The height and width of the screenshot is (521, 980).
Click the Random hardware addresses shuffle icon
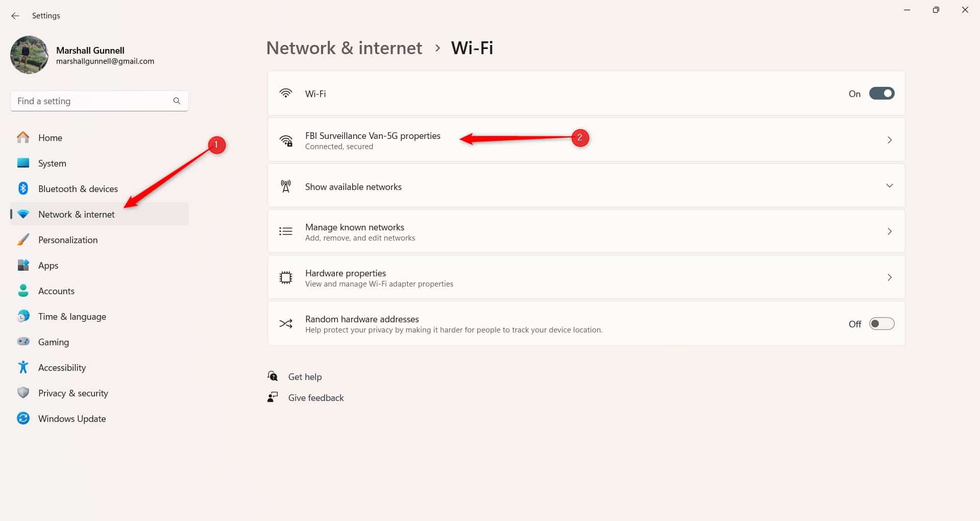[286, 323]
